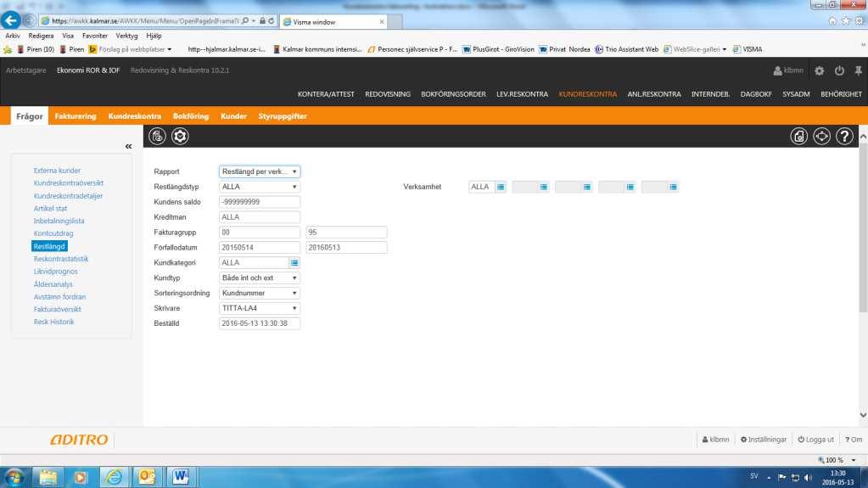
Task: Click Inställningar in the footer
Action: pyautogui.click(x=764, y=440)
